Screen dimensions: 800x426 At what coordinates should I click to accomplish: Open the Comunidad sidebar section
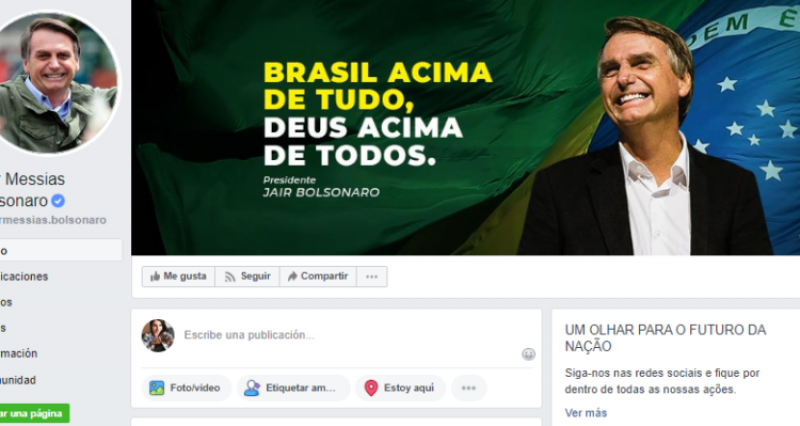click(x=18, y=380)
